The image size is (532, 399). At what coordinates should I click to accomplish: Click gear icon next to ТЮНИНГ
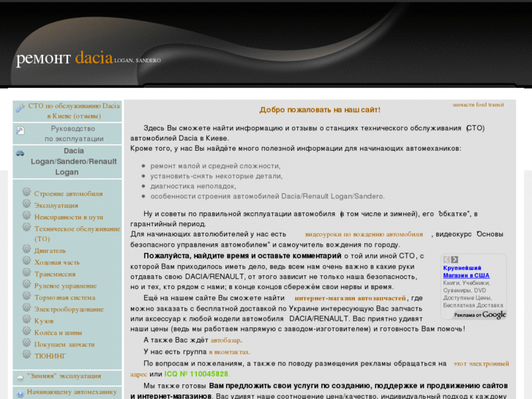click(x=26, y=354)
